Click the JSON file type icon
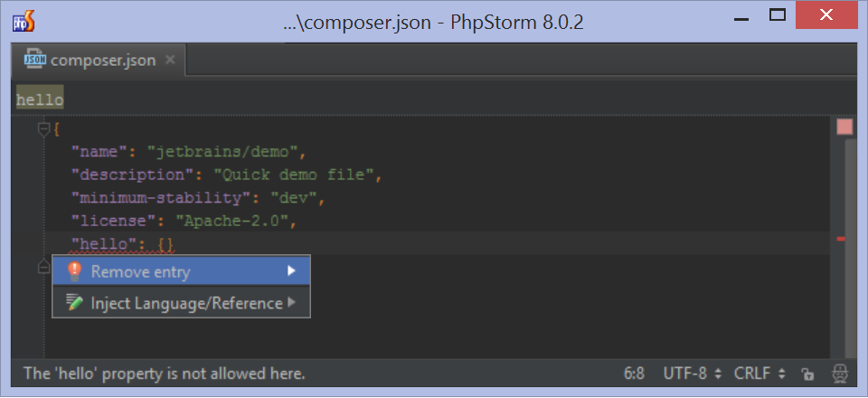This screenshot has height=398, width=868. click(x=35, y=60)
